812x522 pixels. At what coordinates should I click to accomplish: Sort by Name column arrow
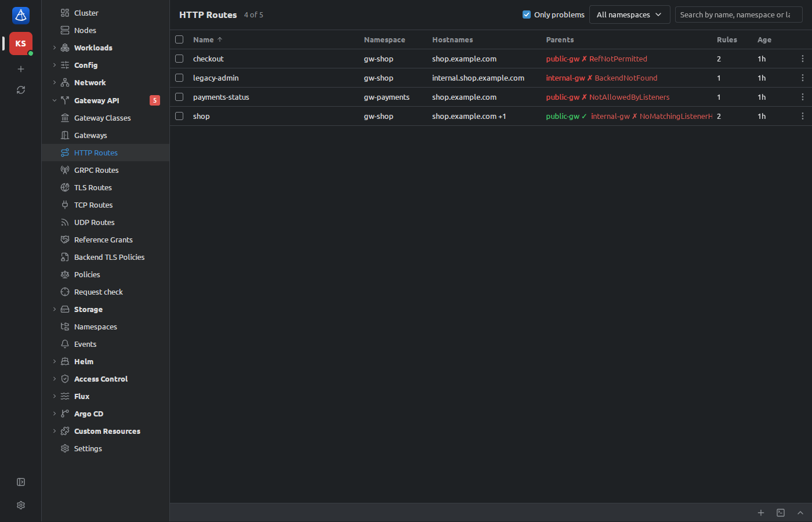pos(220,39)
